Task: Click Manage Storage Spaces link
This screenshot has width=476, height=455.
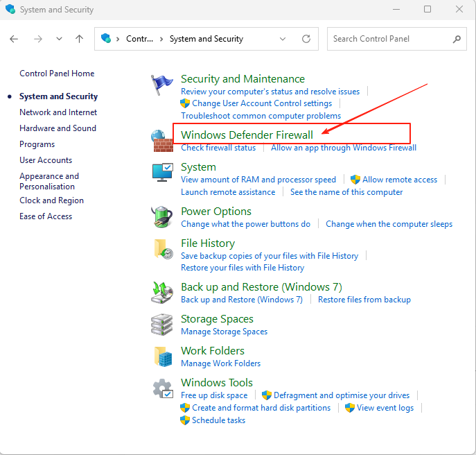Action: pos(224,332)
